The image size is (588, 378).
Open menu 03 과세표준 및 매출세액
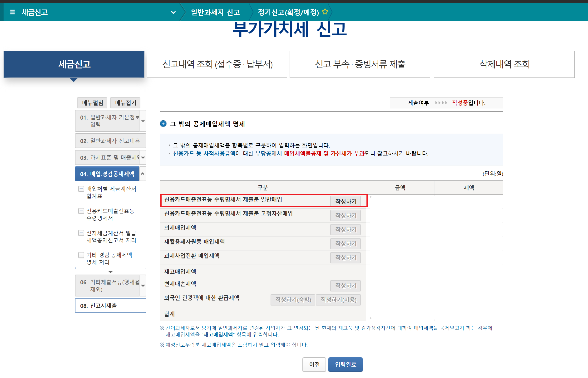coord(107,157)
